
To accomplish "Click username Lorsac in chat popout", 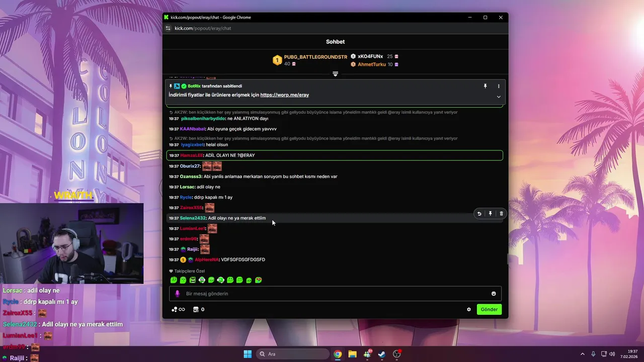I will pyautogui.click(x=188, y=187).
